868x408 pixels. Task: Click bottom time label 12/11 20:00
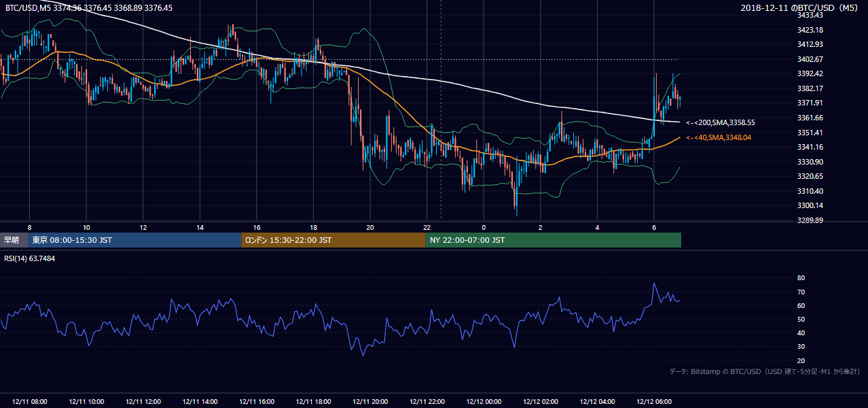tap(370, 402)
